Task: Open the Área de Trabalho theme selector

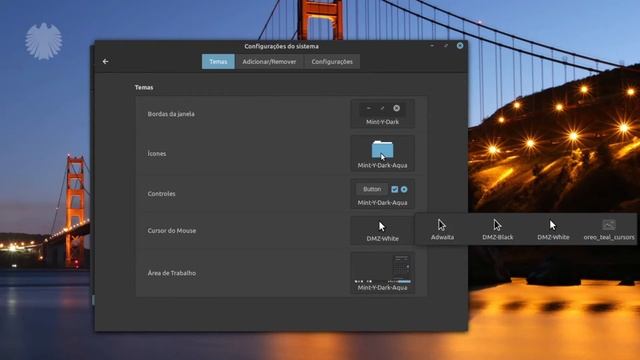Action: 382,273
